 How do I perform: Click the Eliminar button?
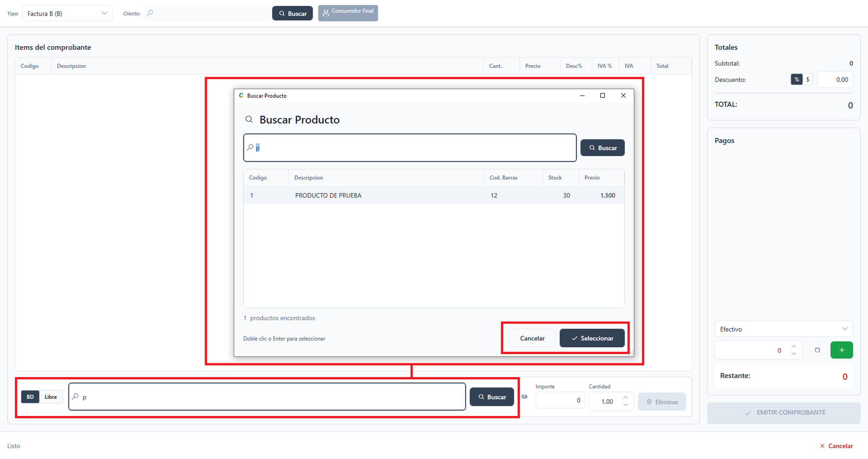tap(662, 401)
